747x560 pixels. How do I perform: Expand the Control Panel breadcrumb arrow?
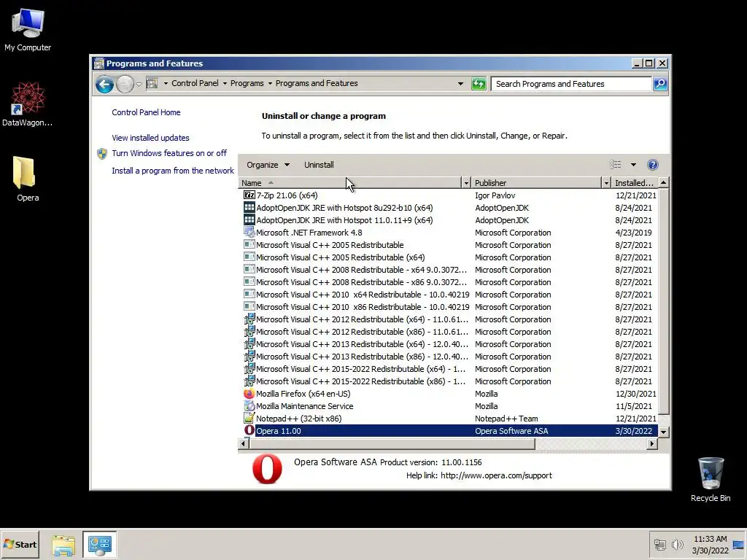coord(225,83)
